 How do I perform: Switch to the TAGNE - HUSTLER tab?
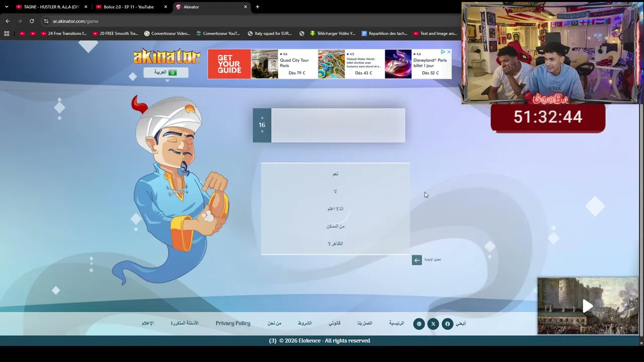point(51,7)
